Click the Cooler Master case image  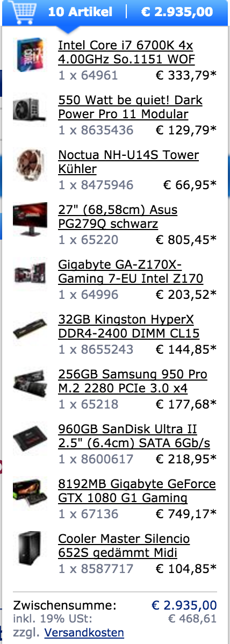point(30,548)
